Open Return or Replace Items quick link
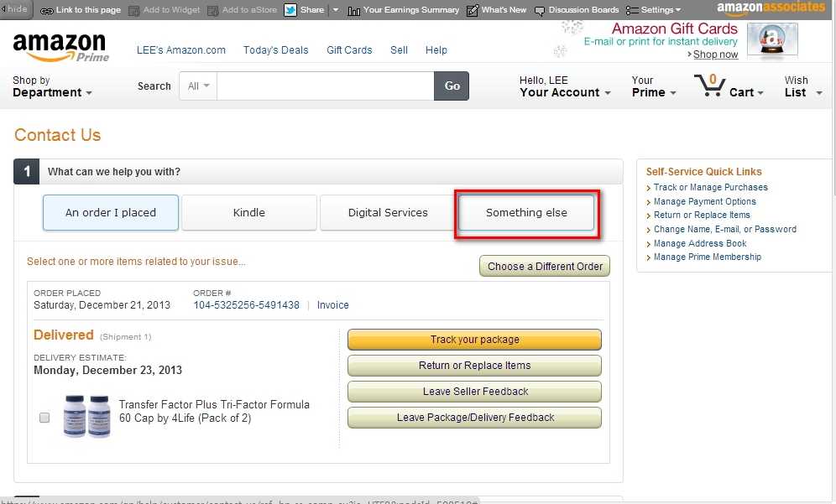Viewport: 836px width, 504px height. (x=702, y=215)
